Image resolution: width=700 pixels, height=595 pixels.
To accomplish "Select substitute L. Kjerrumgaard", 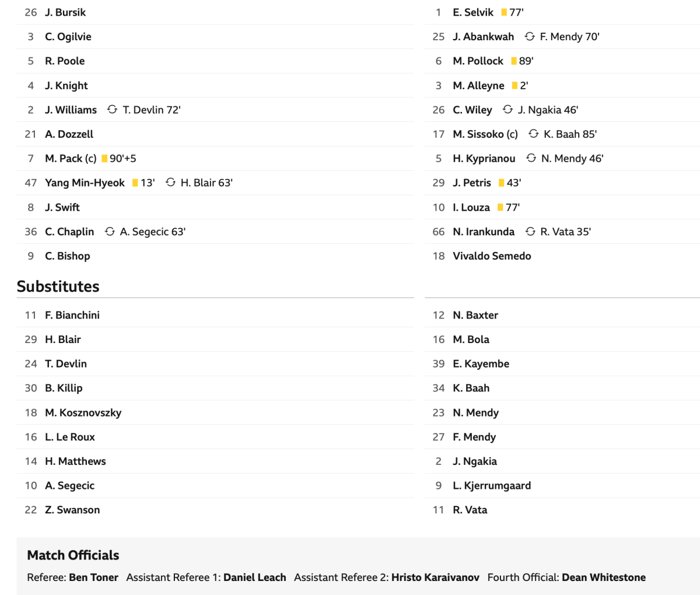I will pos(492,485).
